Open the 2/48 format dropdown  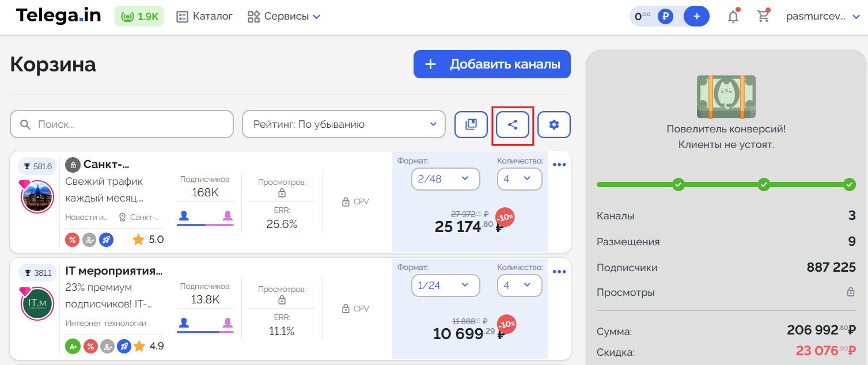pos(445,179)
